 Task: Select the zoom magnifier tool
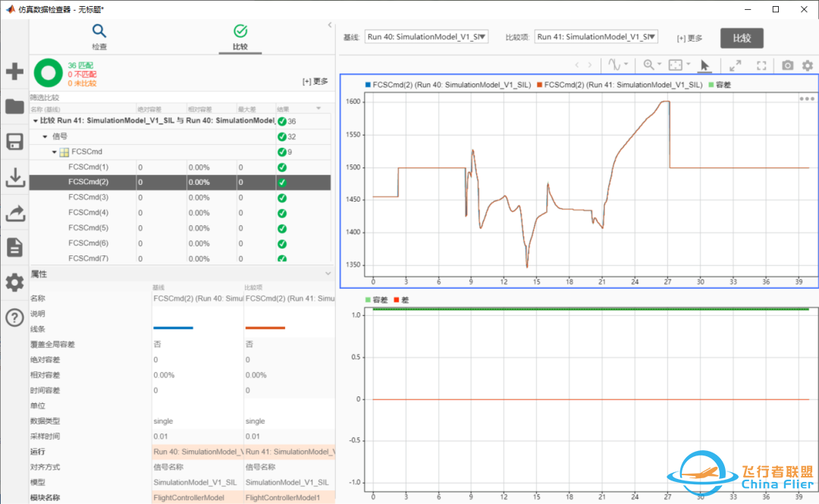coord(648,64)
